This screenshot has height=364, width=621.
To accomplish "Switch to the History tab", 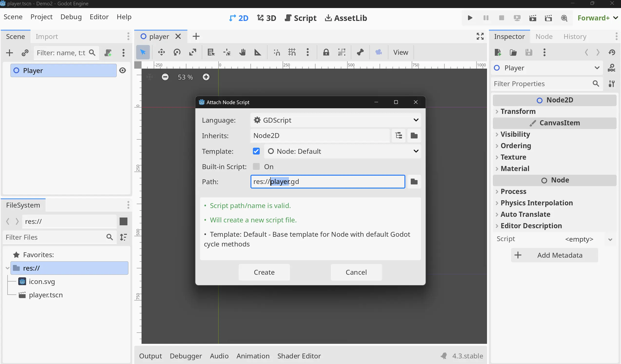I will pyautogui.click(x=575, y=36).
